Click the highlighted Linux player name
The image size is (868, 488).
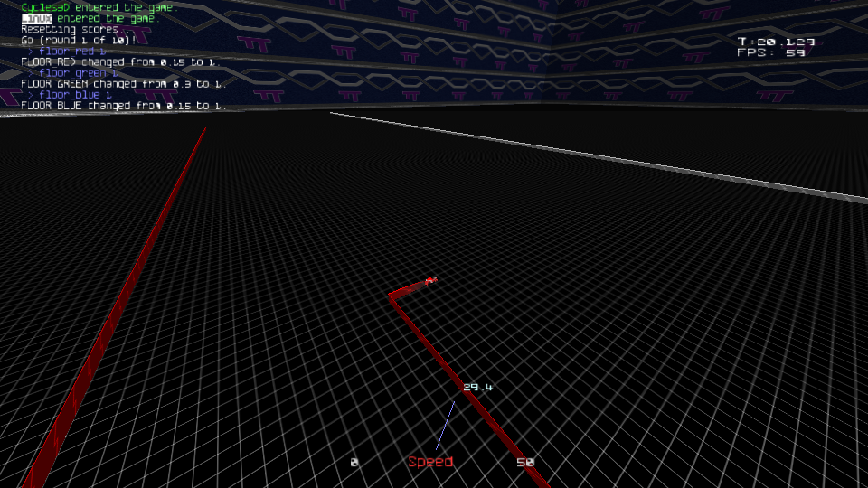[x=36, y=18]
